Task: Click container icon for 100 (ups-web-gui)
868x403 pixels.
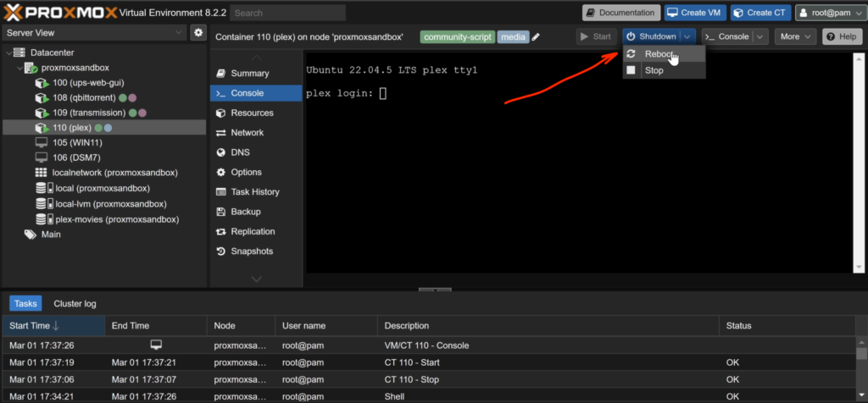Action: (x=42, y=83)
